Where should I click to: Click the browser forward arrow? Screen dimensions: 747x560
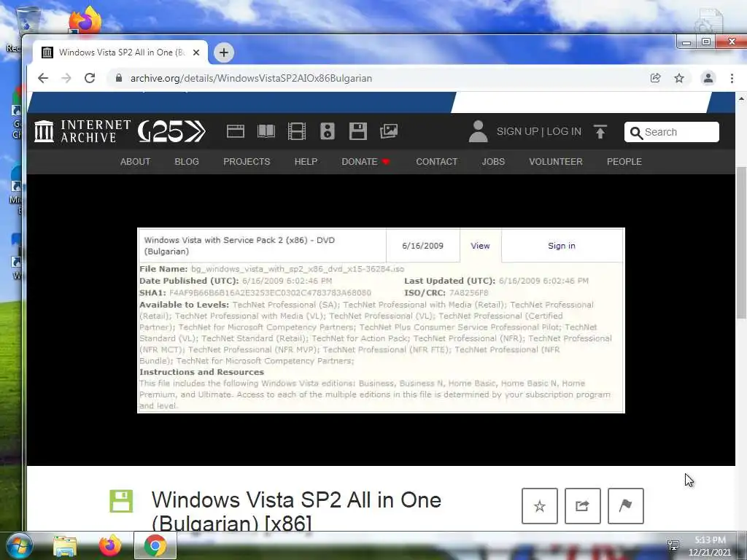(x=66, y=78)
